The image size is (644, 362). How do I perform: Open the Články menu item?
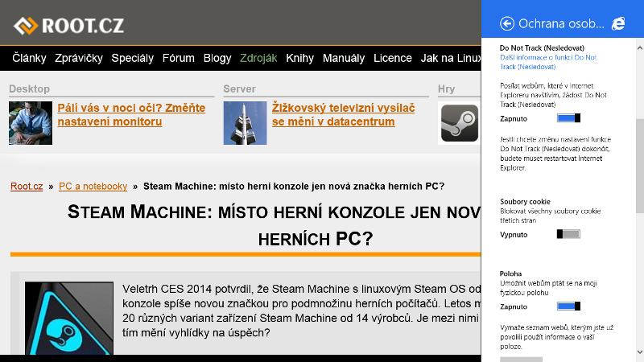tap(29, 58)
